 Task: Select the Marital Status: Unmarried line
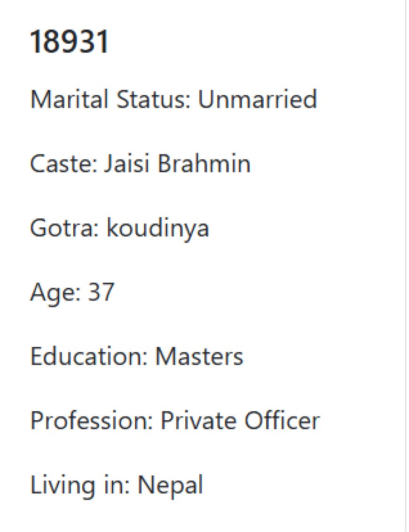click(x=173, y=99)
